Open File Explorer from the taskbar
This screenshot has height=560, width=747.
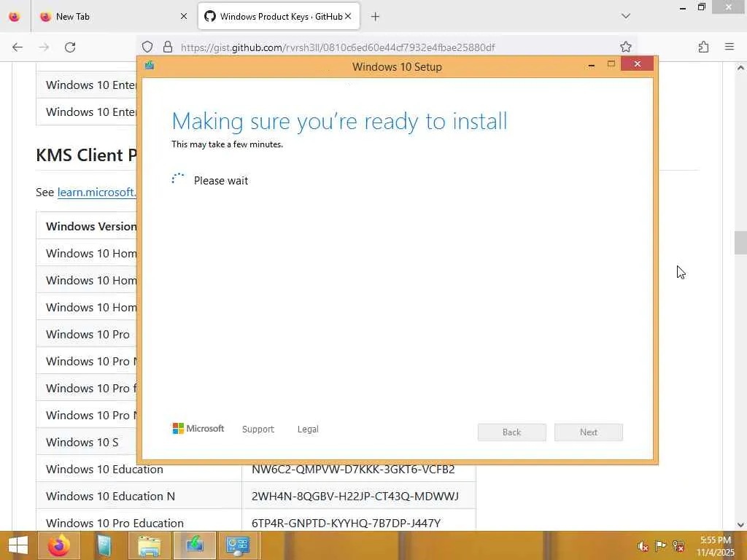149,545
